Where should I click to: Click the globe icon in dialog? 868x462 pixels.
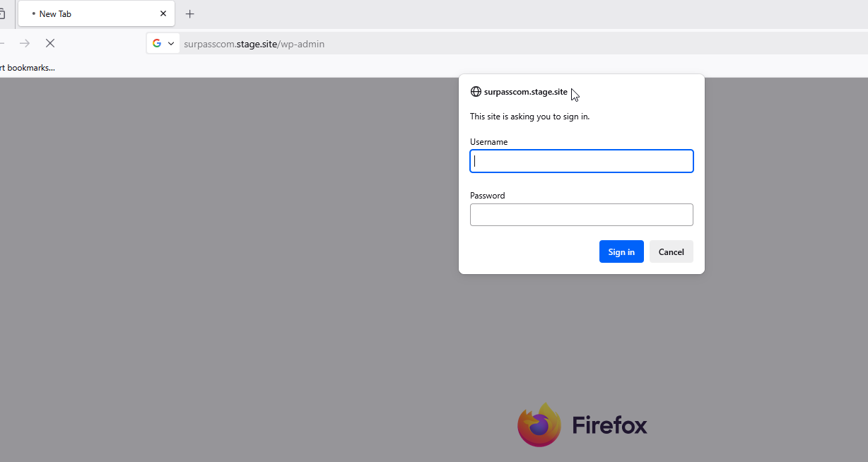click(x=476, y=92)
